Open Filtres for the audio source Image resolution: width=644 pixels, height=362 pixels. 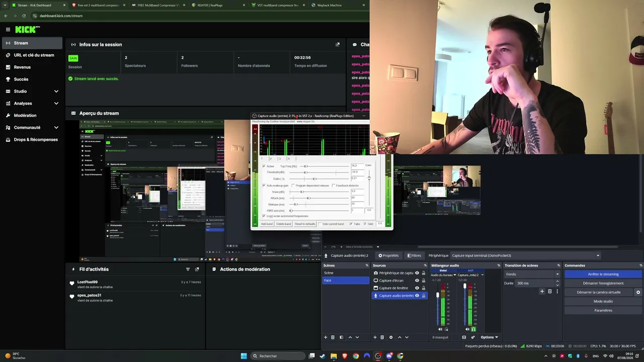(x=414, y=255)
